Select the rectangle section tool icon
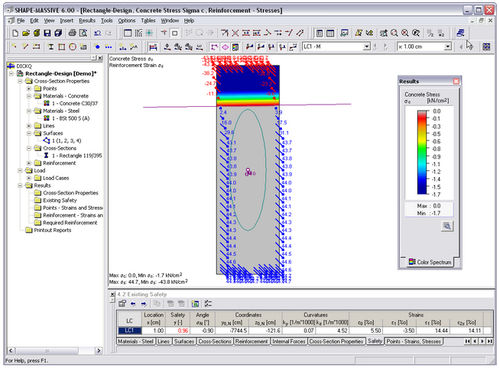 click(62, 47)
